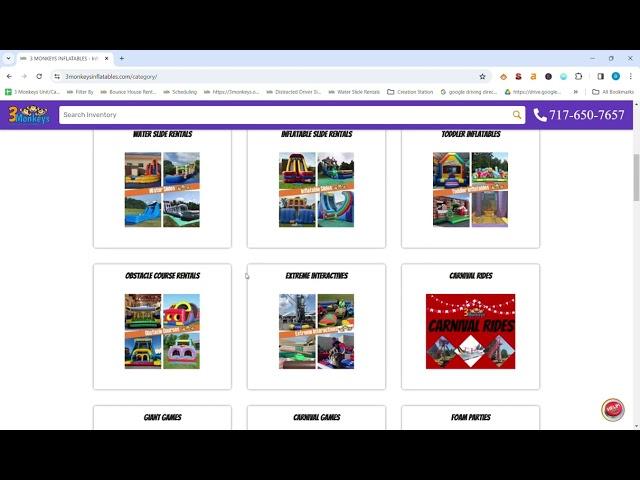Open the site information icon in address bar

point(57,76)
